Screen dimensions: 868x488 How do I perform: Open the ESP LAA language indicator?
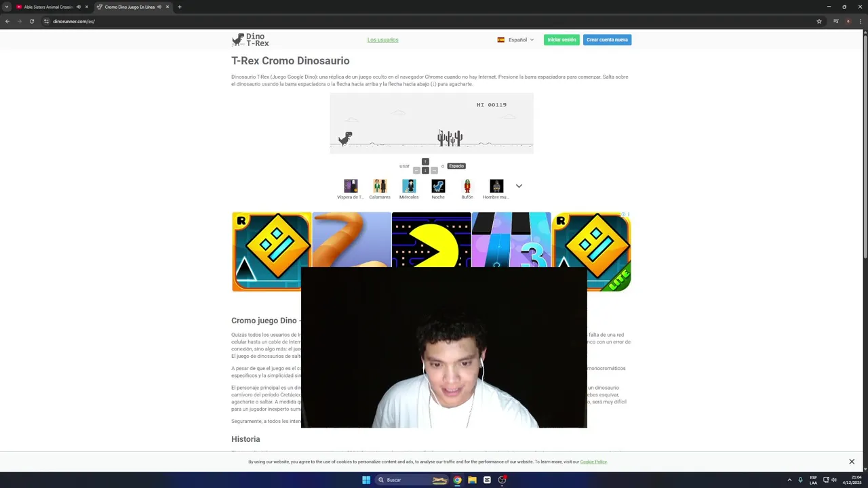point(813,480)
